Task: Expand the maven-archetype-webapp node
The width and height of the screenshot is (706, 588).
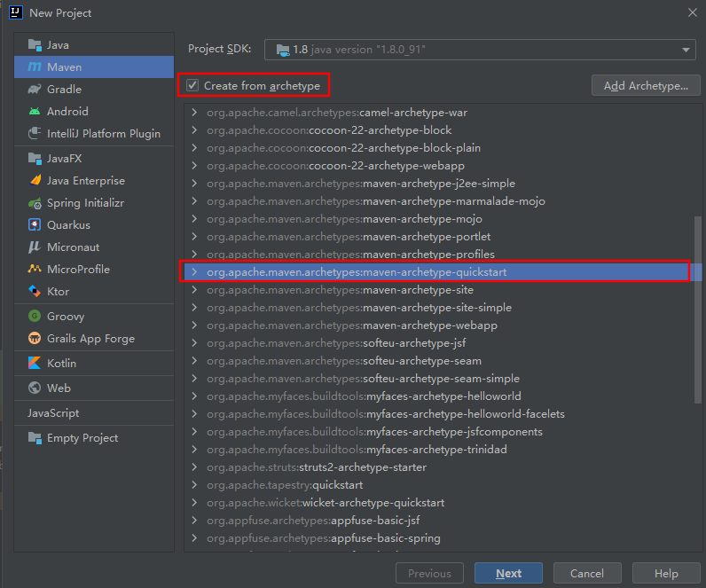Action: (x=194, y=325)
